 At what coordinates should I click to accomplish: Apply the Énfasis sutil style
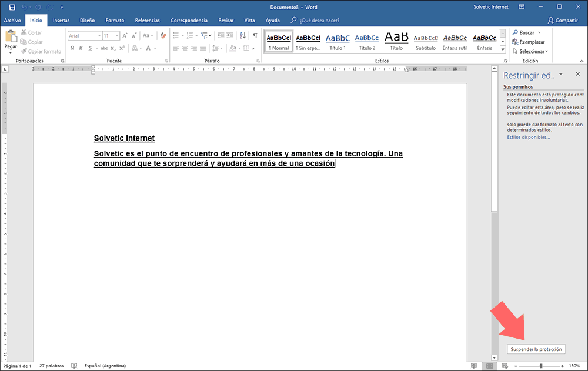click(455, 42)
